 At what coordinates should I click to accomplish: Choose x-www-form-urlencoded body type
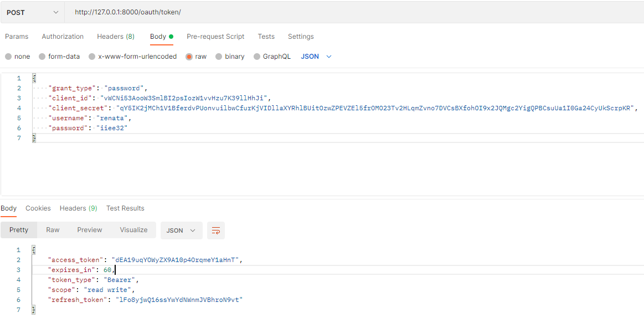[x=133, y=57]
